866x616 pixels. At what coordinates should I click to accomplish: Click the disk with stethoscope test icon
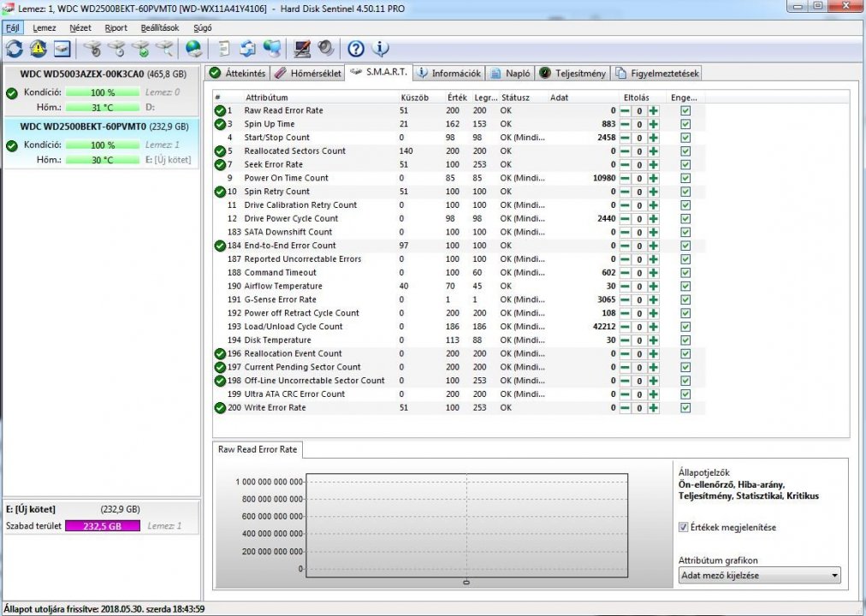coord(92,49)
